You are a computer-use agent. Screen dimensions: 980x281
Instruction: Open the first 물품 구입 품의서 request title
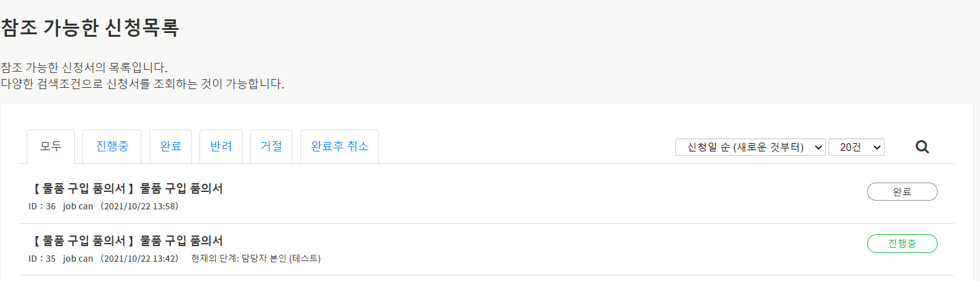(128, 188)
